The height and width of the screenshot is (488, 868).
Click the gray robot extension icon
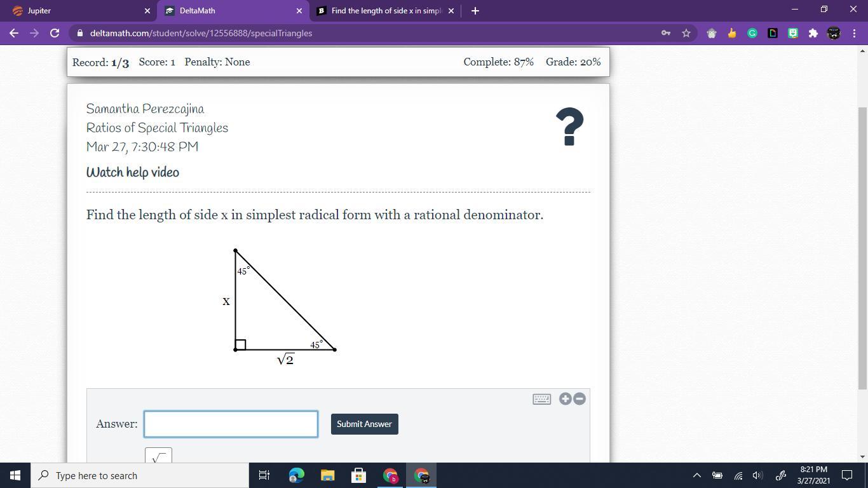pos(712,33)
